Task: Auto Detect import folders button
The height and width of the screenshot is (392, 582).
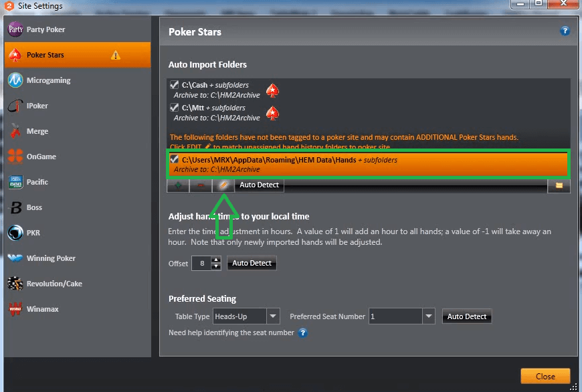Action: (259, 185)
